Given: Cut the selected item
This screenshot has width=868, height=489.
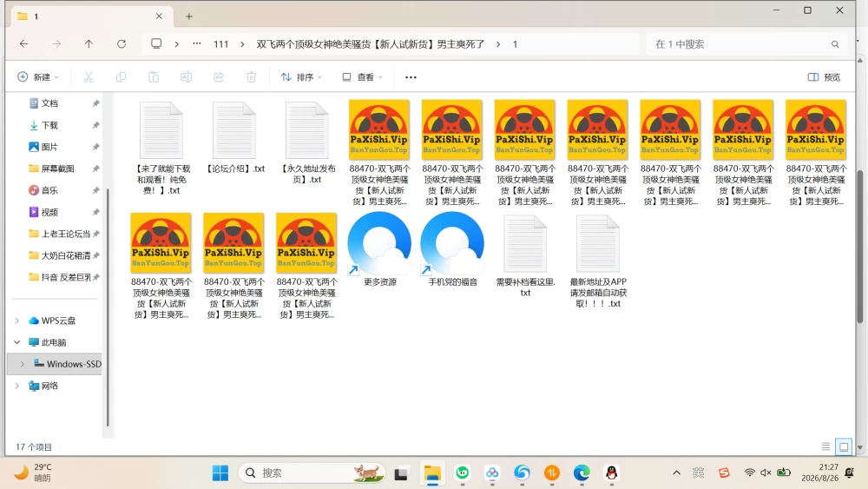Looking at the screenshot, I should point(88,77).
